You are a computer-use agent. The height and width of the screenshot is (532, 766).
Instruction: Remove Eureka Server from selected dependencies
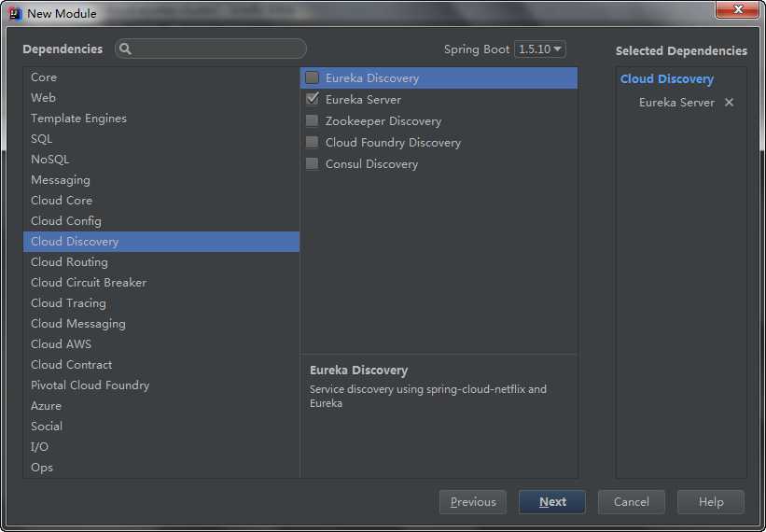point(729,103)
